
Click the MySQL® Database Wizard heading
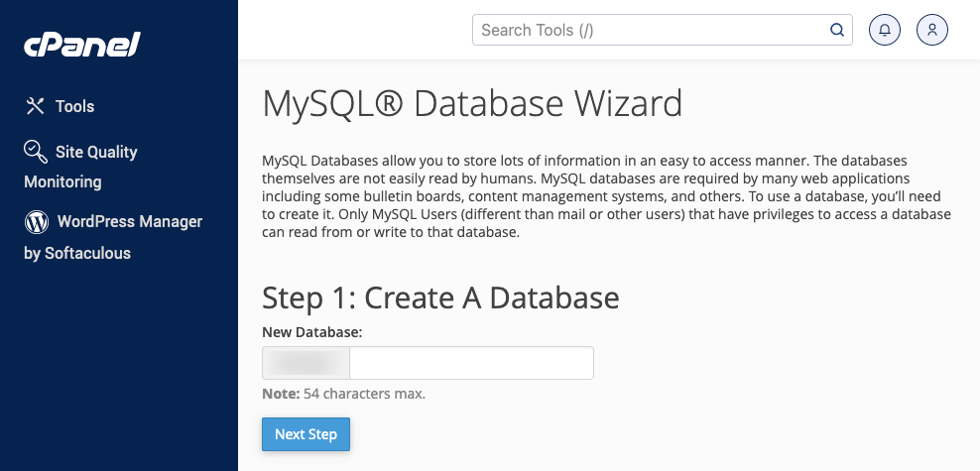472,104
